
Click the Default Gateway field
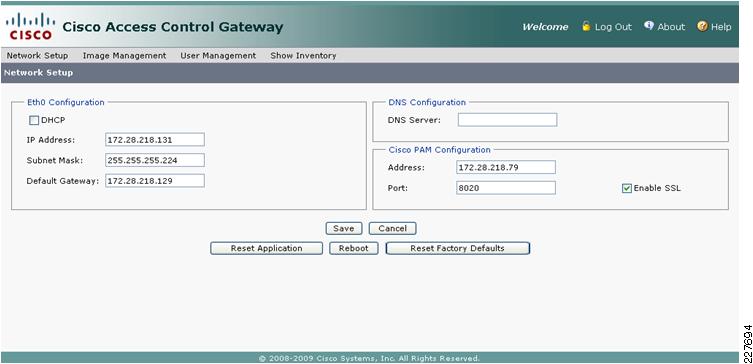155,181
